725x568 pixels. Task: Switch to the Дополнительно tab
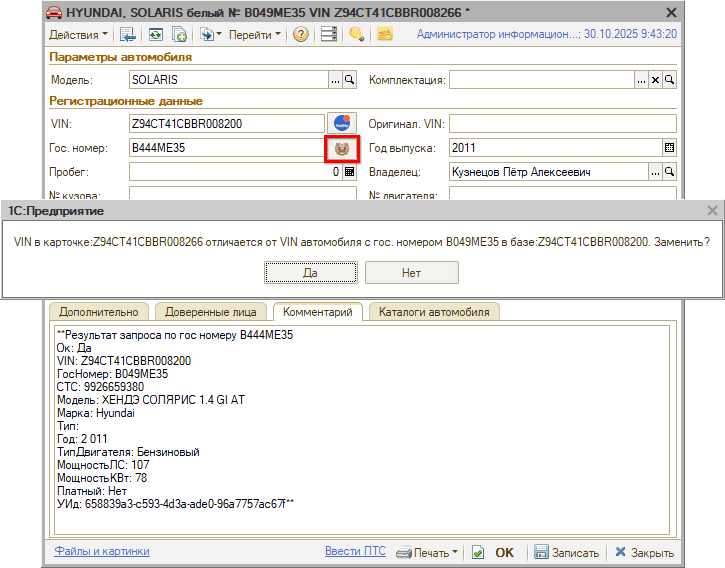tap(98, 312)
